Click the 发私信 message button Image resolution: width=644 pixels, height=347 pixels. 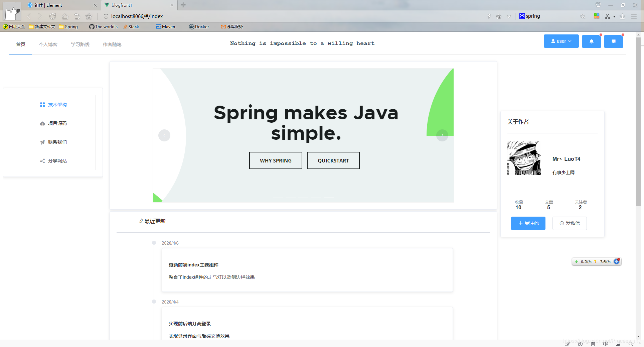pyautogui.click(x=570, y=223)
